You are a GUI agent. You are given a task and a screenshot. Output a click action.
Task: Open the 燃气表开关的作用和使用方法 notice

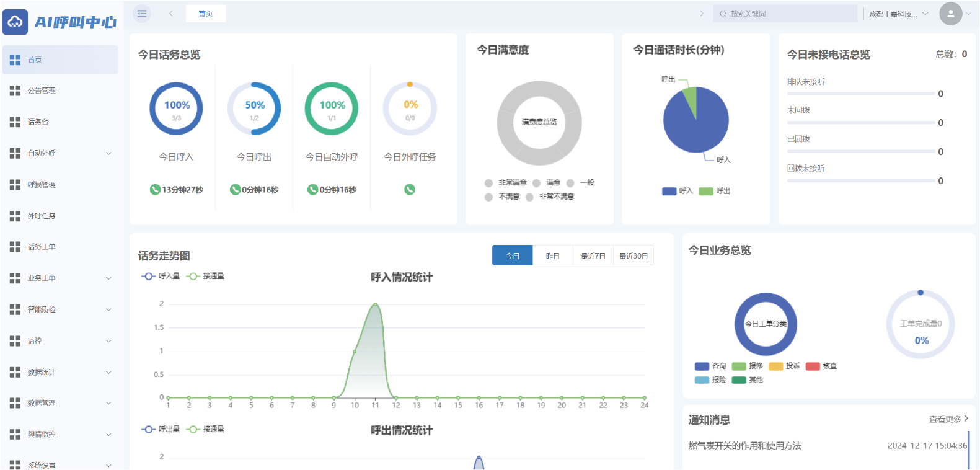744,446
